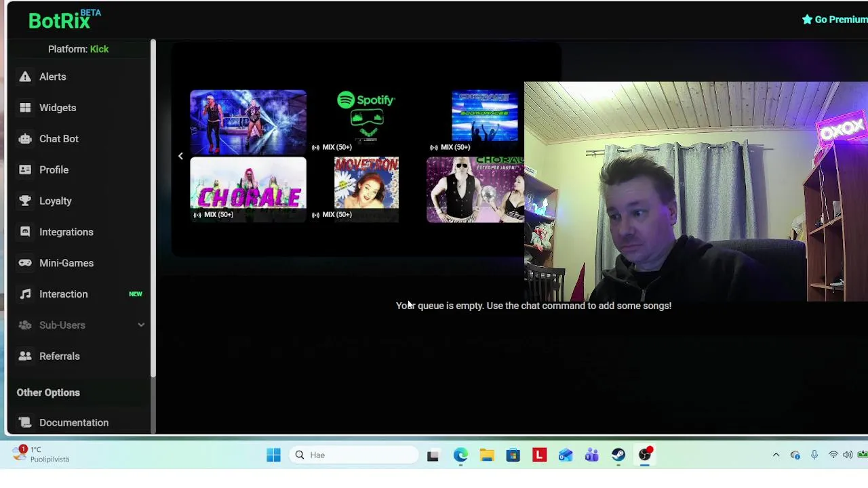Viewport: 868px width, 488px height.
Task: Open the red L app in taskbar
Action: (x=539, y=455)
